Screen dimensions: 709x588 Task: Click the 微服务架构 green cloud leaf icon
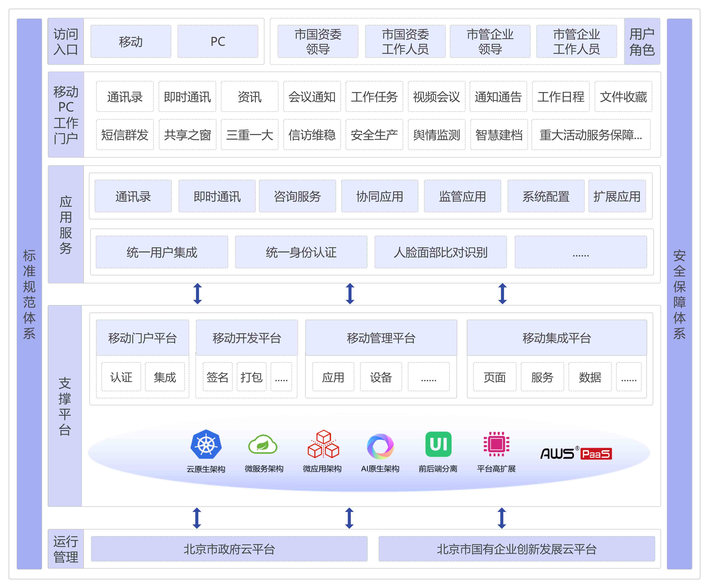tap(263, 444)
